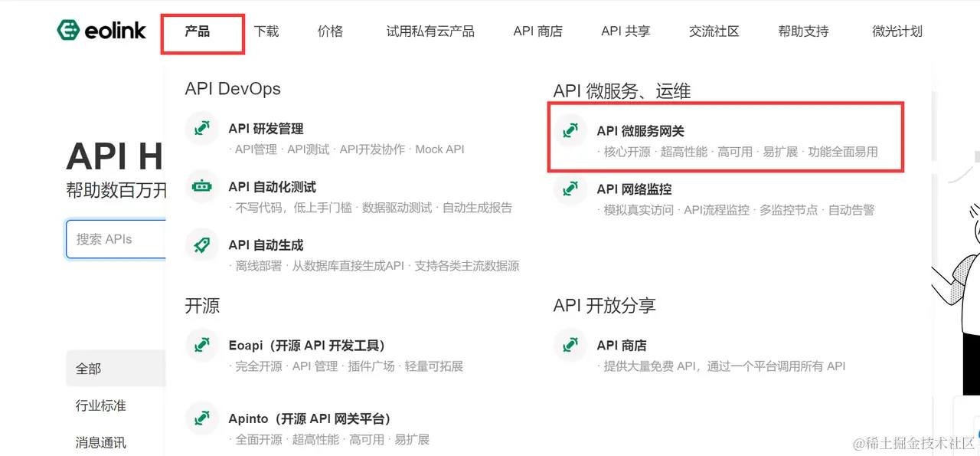Click the Apinto product icon
This screenshot has width=980, height=456.
coord(202,419)
